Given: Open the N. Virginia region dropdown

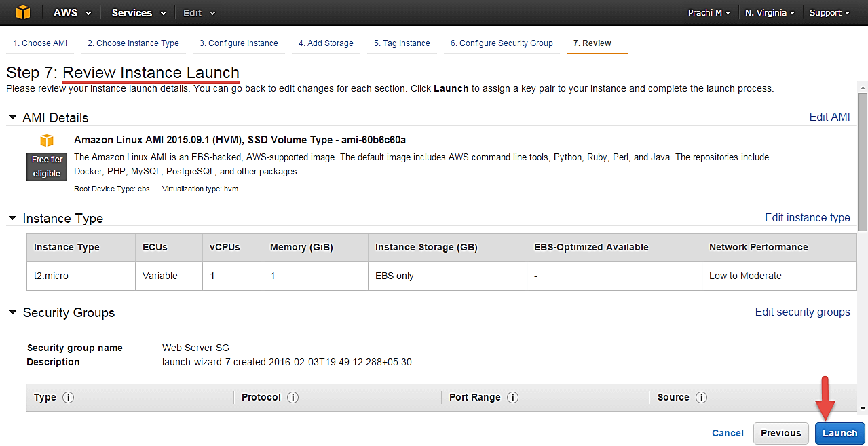Looking at the screenshot, I should (770, 13).
